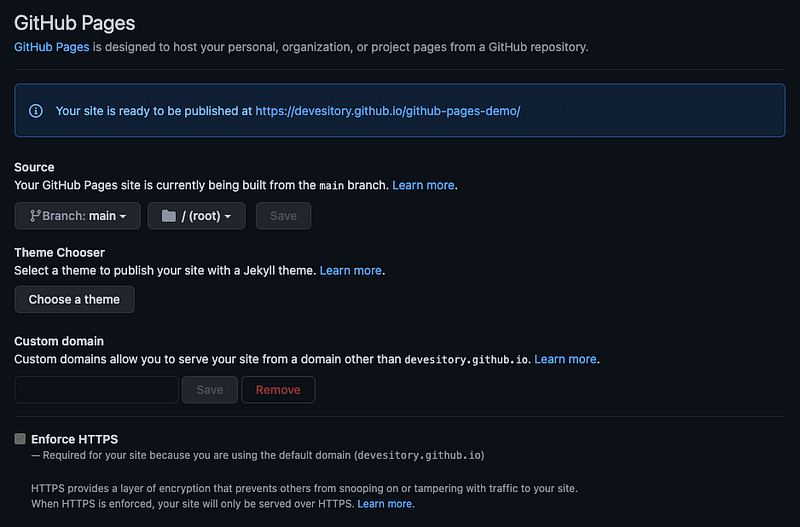Open the Branch: main dropdown
The height and width of the screenshot is (527, 800).
click(78, 216)
